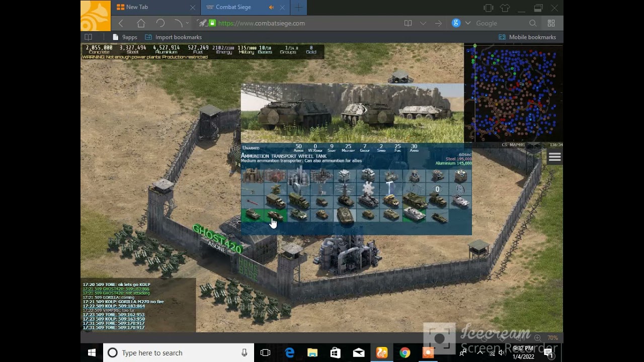Open a new browser tab
Image resolution: width=644 pixels, height=362 pixels.
298,8
